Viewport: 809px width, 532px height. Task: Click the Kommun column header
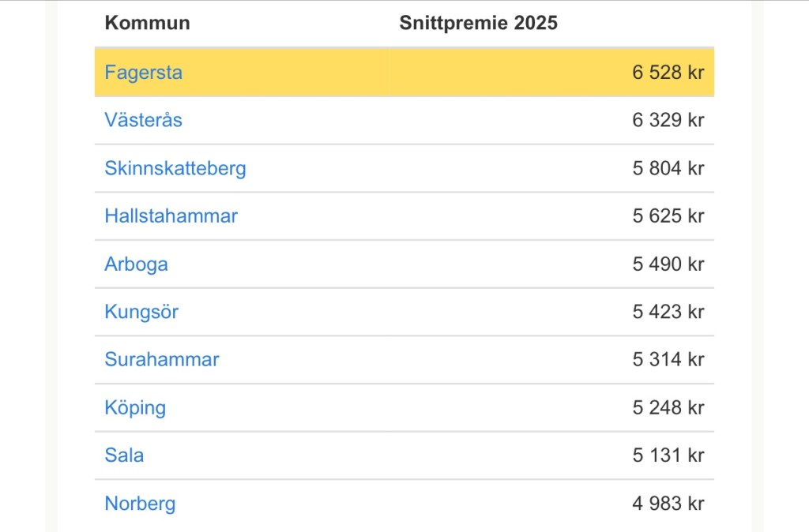[x=147, y=23]
